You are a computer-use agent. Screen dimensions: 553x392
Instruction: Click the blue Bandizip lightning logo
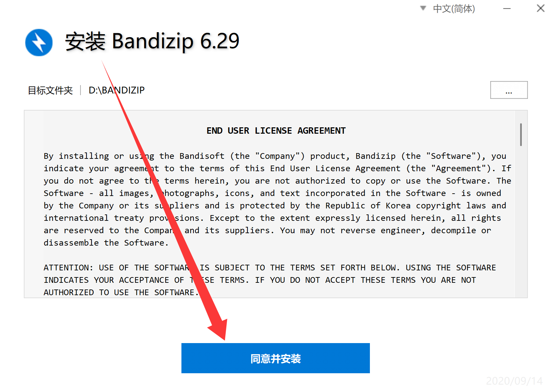click(39, 43)
